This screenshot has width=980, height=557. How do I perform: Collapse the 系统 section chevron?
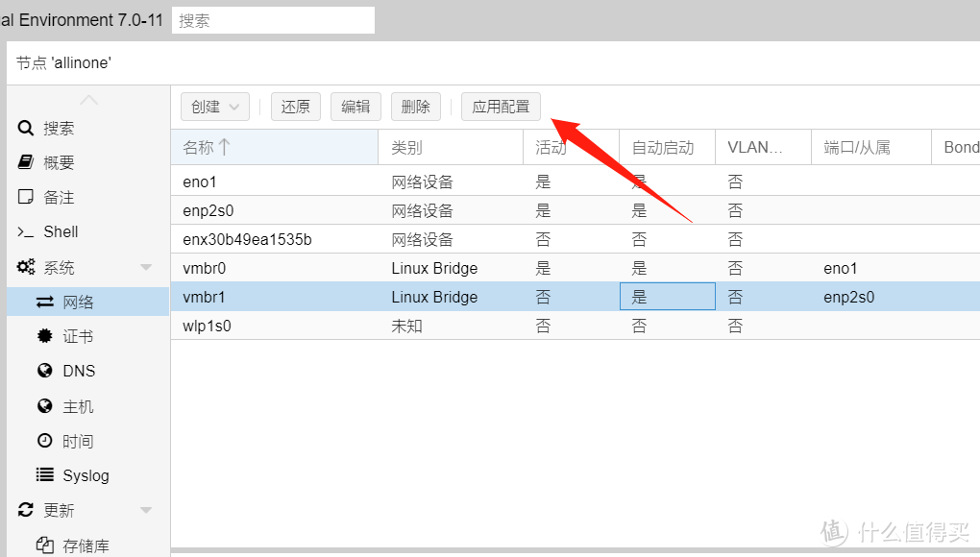145,266
